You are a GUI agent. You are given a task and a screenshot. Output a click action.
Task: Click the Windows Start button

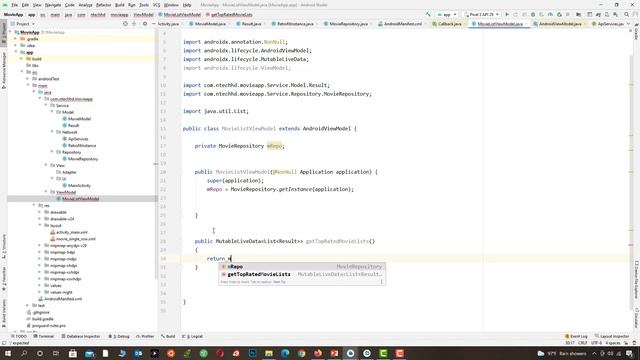click(x=8, y=353)
